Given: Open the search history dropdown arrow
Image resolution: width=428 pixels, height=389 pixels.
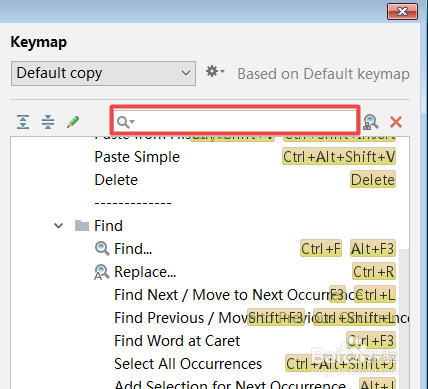Looking at the screenshot, I should coord(132,121).
